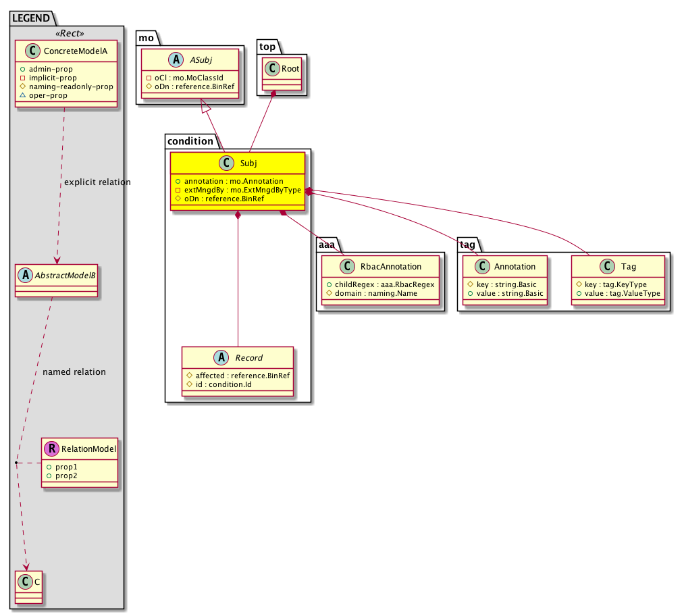
Task: Click the C icon of Root class
Action: tap(273, 68)
